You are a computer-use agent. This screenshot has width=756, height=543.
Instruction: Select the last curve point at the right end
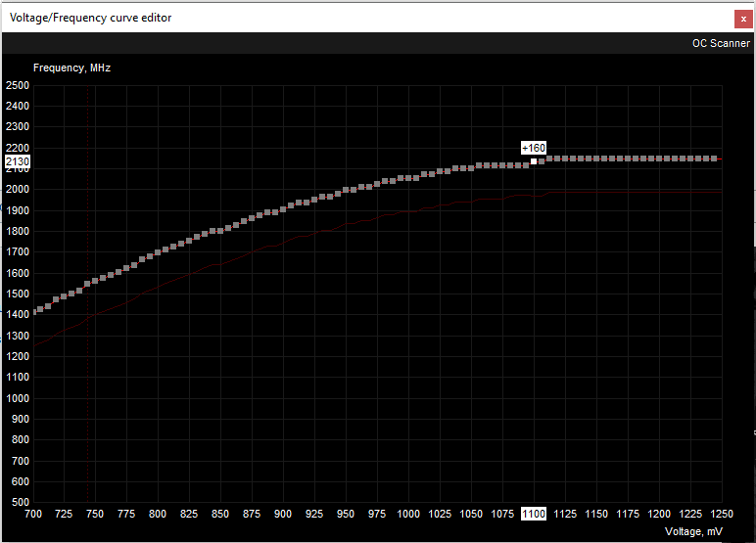coord(714,158)
